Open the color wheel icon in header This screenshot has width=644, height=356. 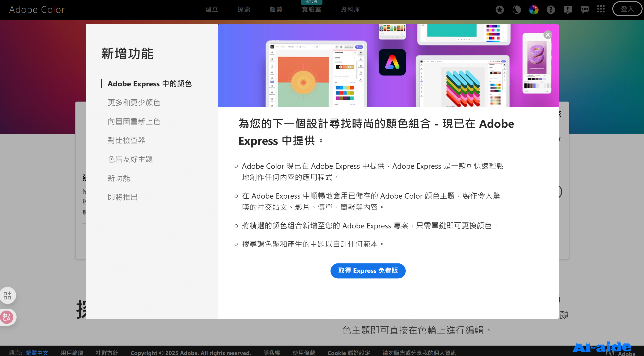tap(534, 10)
